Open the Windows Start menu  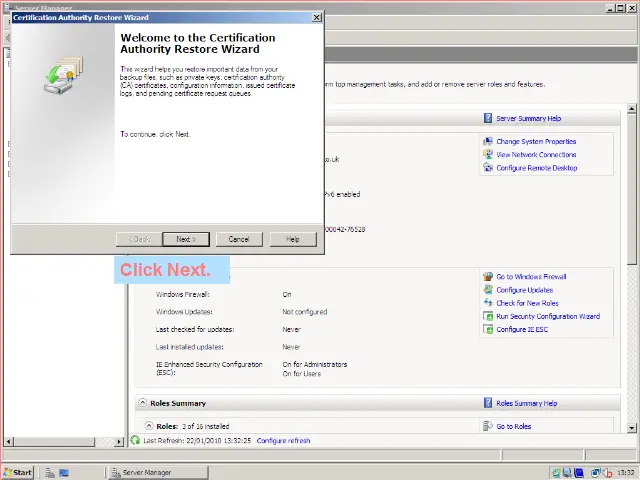tap(18, 473)
